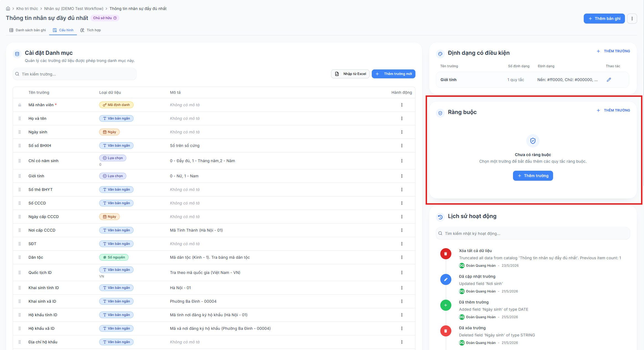Click the '1 quy tắc' cell for Giới tính
This screenshot has height=350, width=644.
(x=516, y=80)
